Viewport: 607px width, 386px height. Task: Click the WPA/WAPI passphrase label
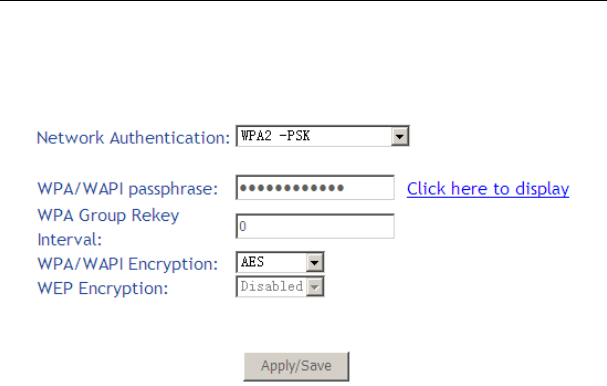tap(128, 189)
